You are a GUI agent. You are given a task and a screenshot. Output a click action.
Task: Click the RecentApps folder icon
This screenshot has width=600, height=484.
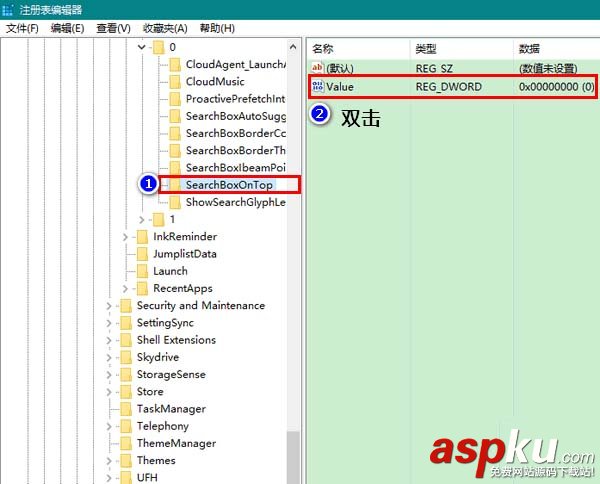tap(142, 288)
